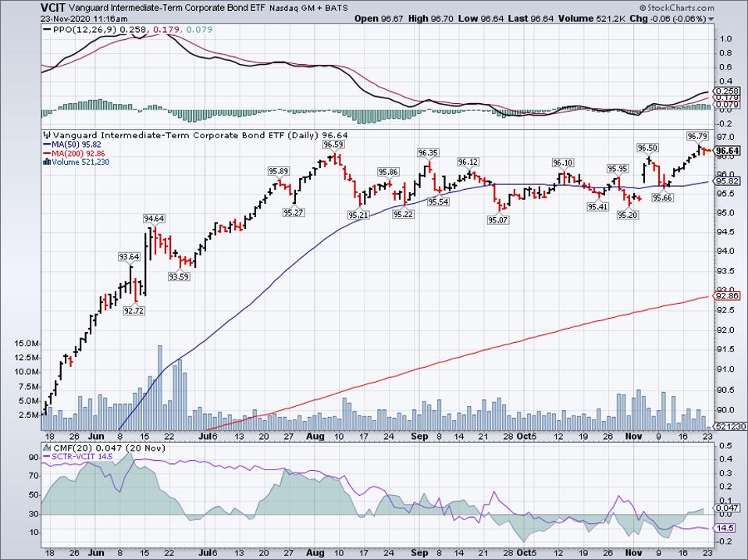Screen dimensions: 748x560
Task: Click the 95.95 high price label
Action: [618, 169]
